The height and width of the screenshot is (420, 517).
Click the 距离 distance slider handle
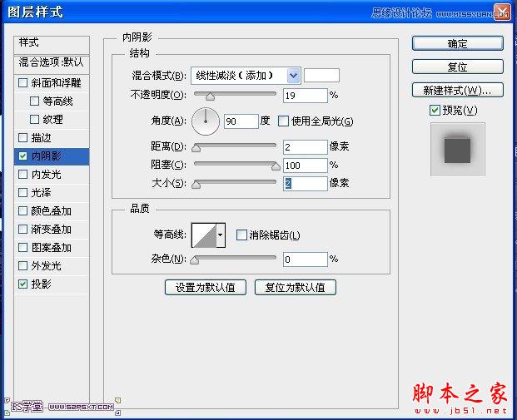click(x=196, y=147)
